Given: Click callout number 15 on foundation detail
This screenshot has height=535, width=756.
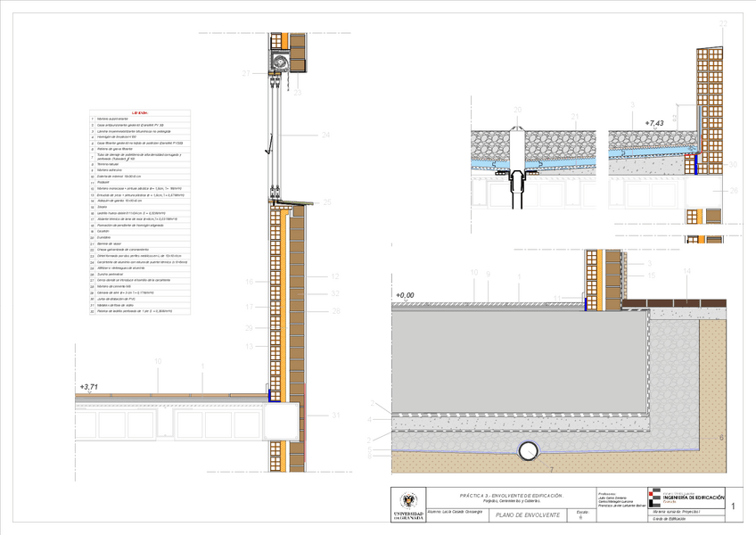Looking at the screenshot, I should click(652, 276).
